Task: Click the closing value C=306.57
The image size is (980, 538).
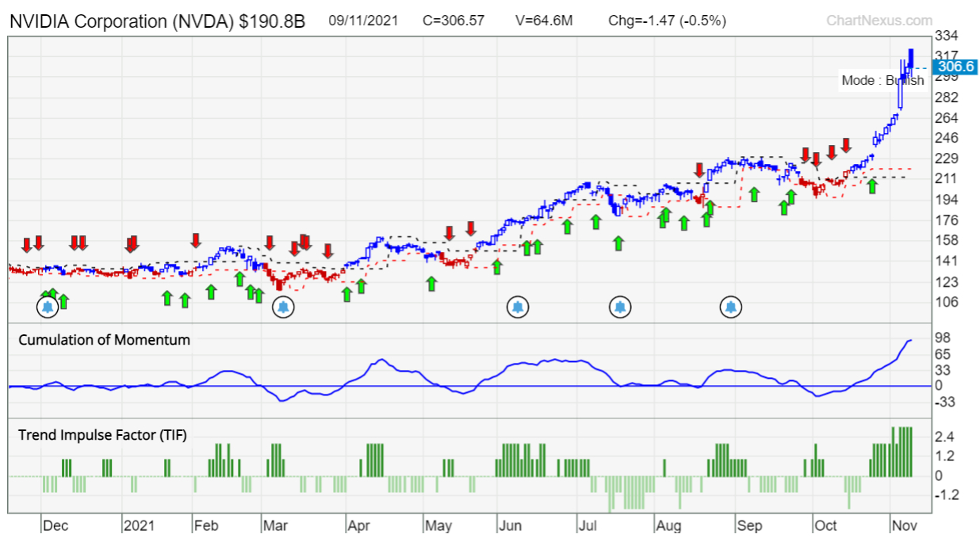Action: [x=454, y=21]
